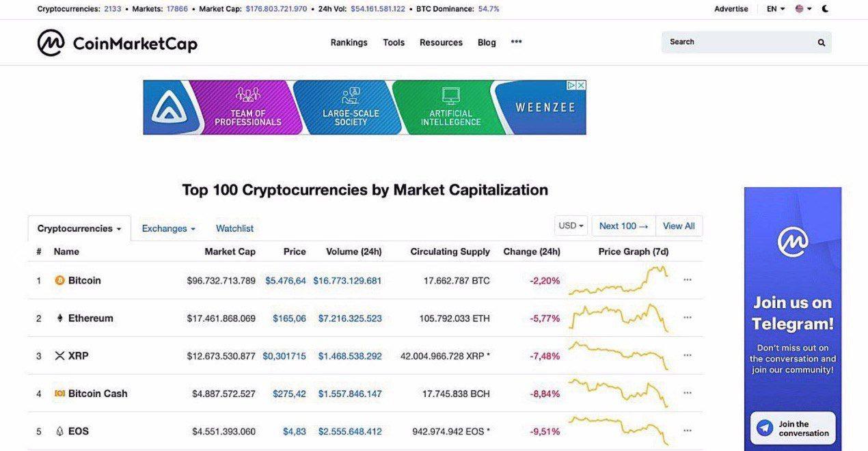Open the EN language dropdown
868x451 pixels.
pos(776,9)
